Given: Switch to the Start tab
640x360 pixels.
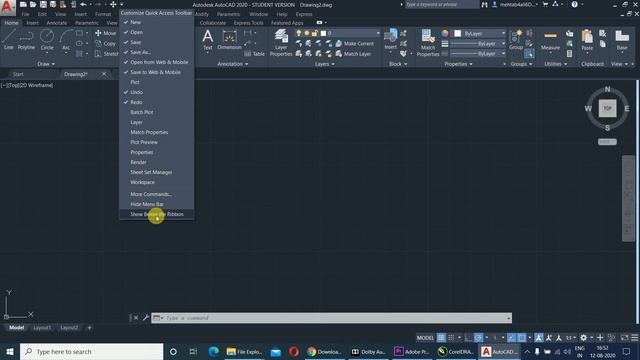Looking at the screenshot, I should [18, 74].
